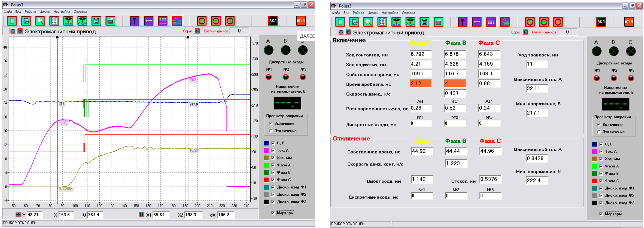The width and height of the screenshot is (644, 228).
Task: Select Отключение radio button in graph window
Action: click(271, 131)
